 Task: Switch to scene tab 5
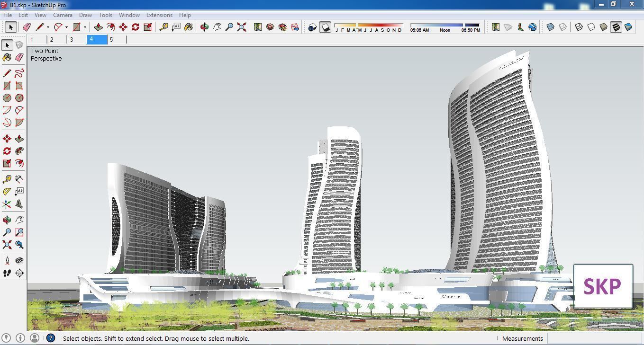coord(117,40)
